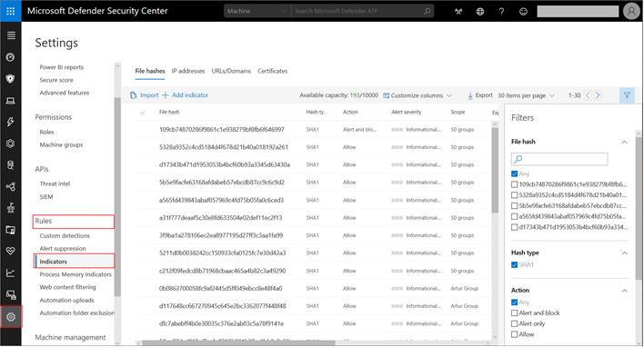Check the Allow action filter
This screenshot has height=347, width=644.
point(514,334)
